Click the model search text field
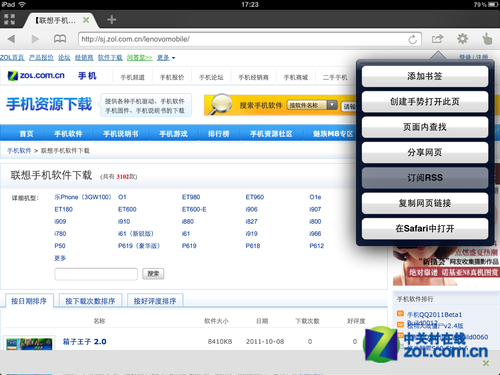The height and width of the screenshot is (375, 500). click(x=96, y=274)
